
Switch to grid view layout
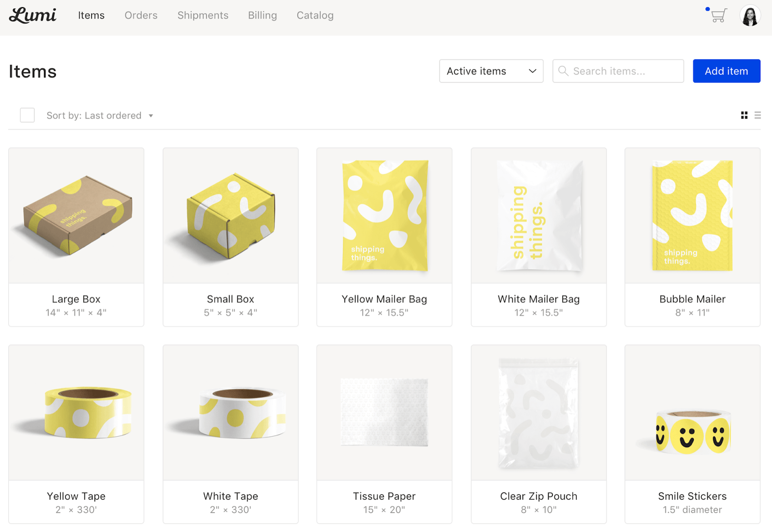744,115
